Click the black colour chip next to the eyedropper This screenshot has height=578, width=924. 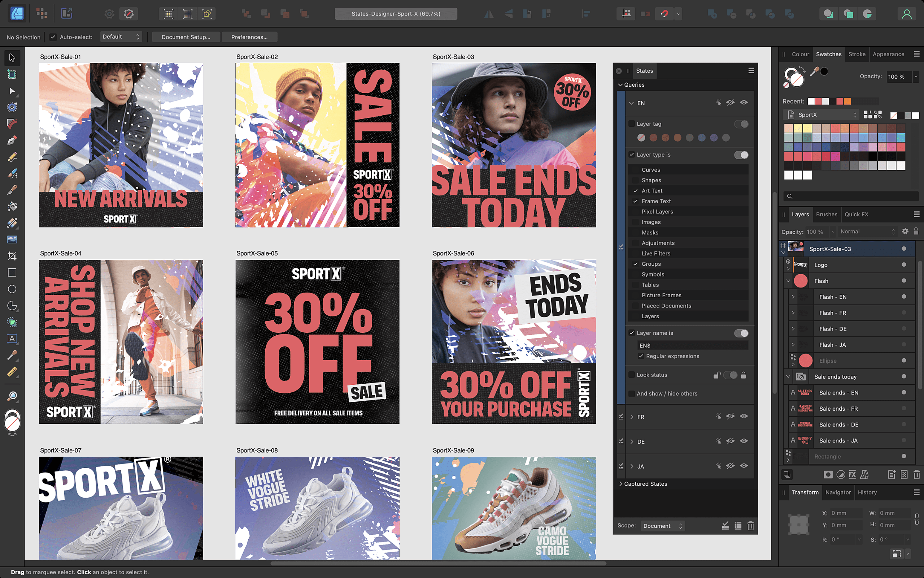824,71
